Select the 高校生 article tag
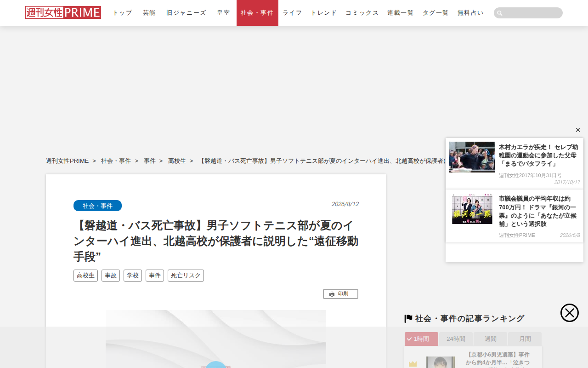 tap(85, 276)
